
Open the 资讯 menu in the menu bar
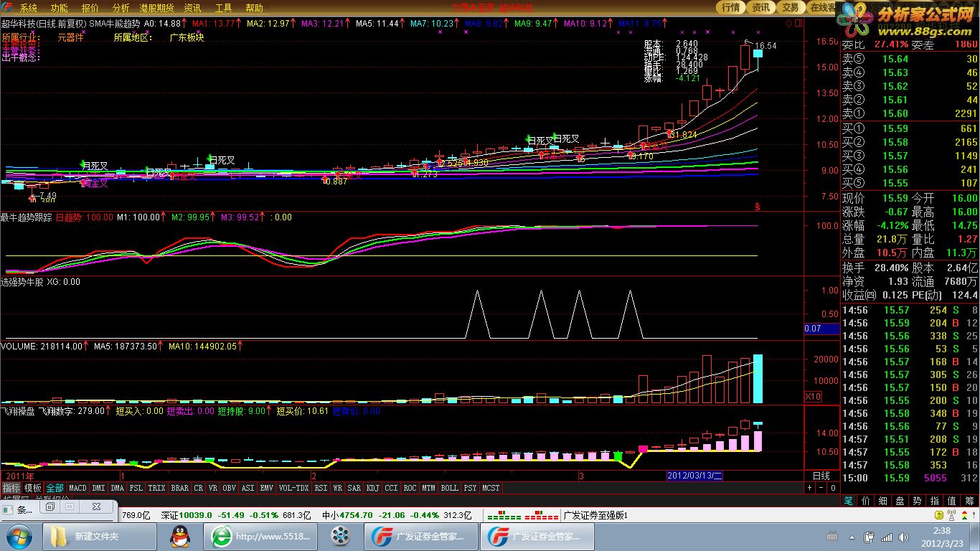coord(192,8)
